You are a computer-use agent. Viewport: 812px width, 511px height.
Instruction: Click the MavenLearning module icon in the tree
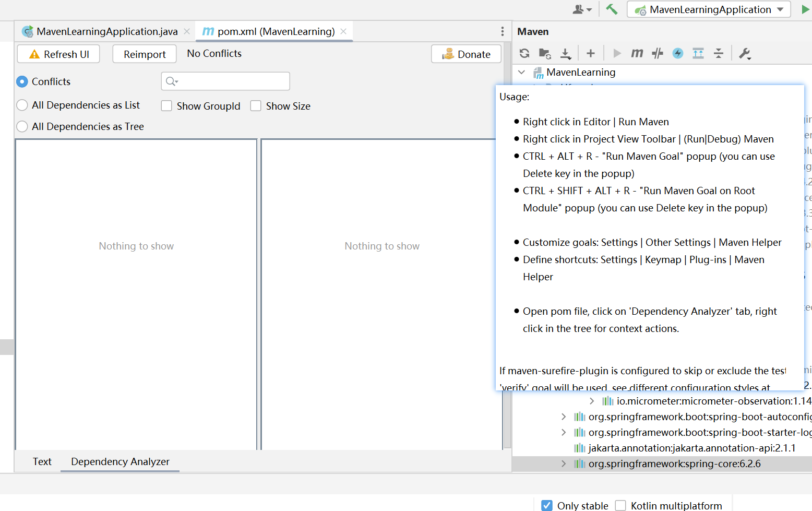pos(538,73)
